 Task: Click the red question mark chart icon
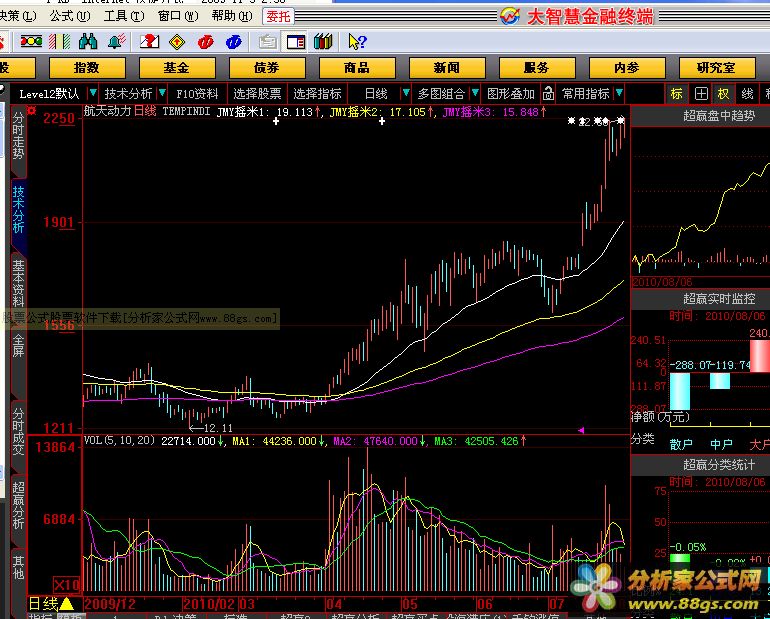(149, 42)
